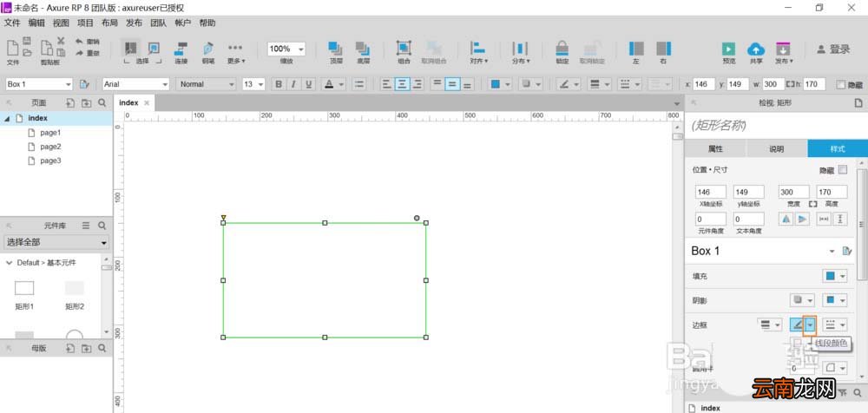Click the Lock (锁定) icon
The height and width of the screenshot is (413, 868).
562,49
